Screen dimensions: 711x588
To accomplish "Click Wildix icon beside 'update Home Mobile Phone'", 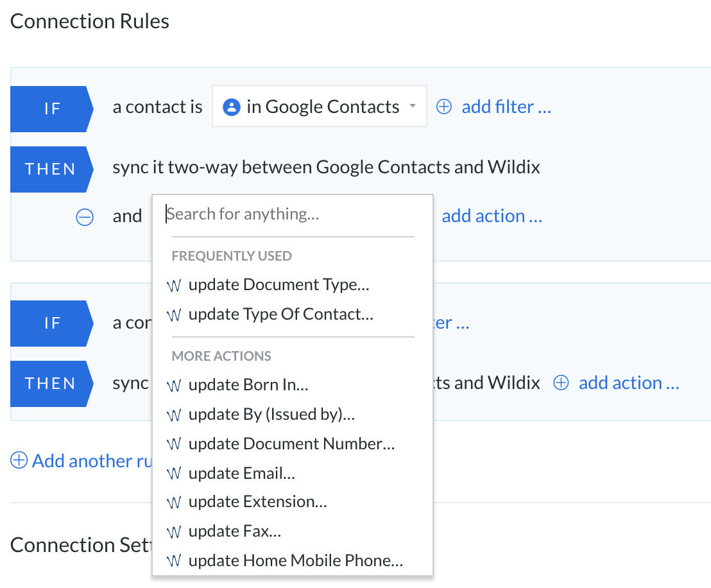I will [x=174, y=561].
